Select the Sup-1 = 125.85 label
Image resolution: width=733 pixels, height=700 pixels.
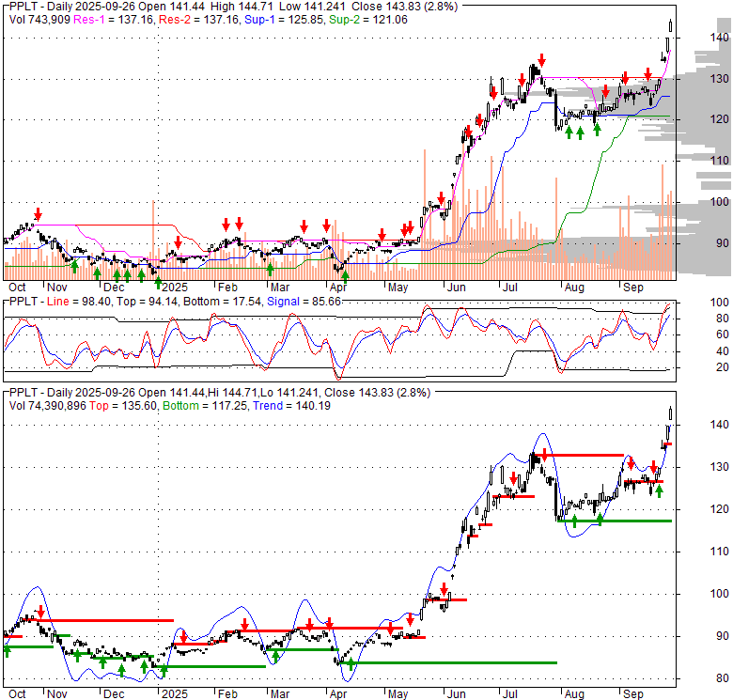(x=285, y=20)
